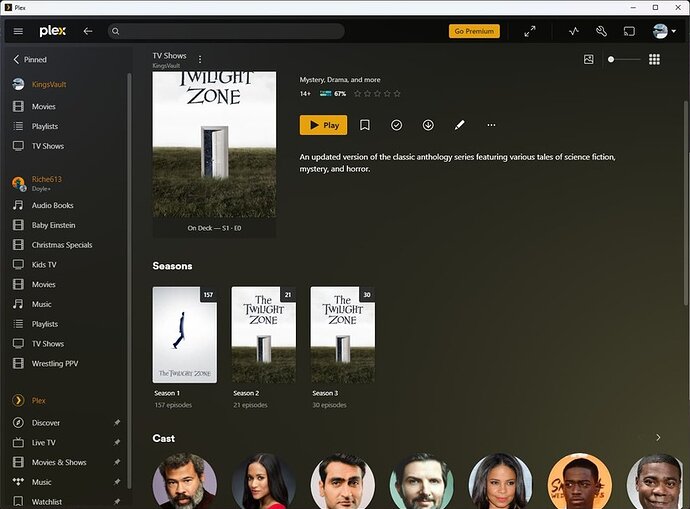The width and height of the screenshot is (690, 509).
Task: Open the Season 1 poster
Action: pos(185,335)
